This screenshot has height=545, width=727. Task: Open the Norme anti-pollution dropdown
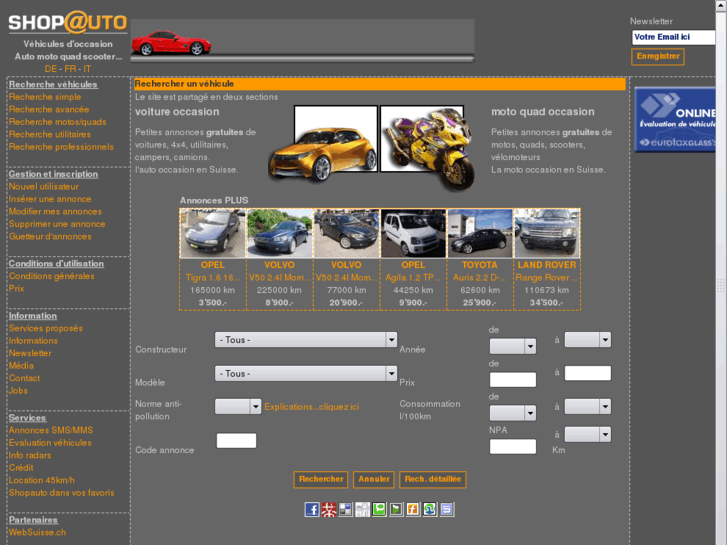(238, 407)
